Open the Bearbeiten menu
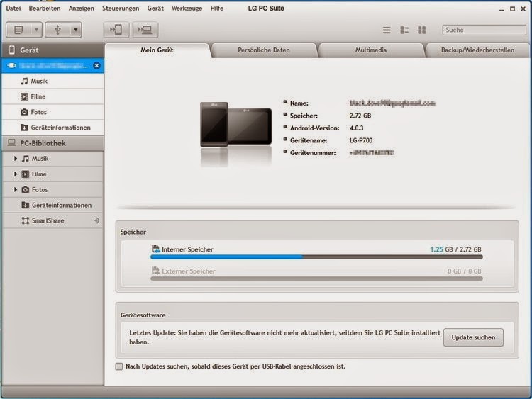 coord(45,8)
